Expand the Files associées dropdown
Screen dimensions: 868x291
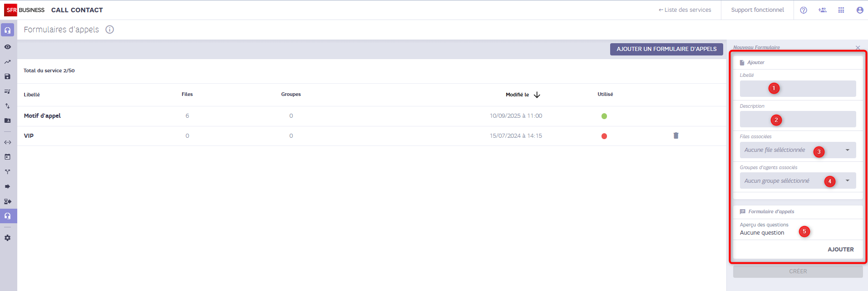(x=847, y=150)
